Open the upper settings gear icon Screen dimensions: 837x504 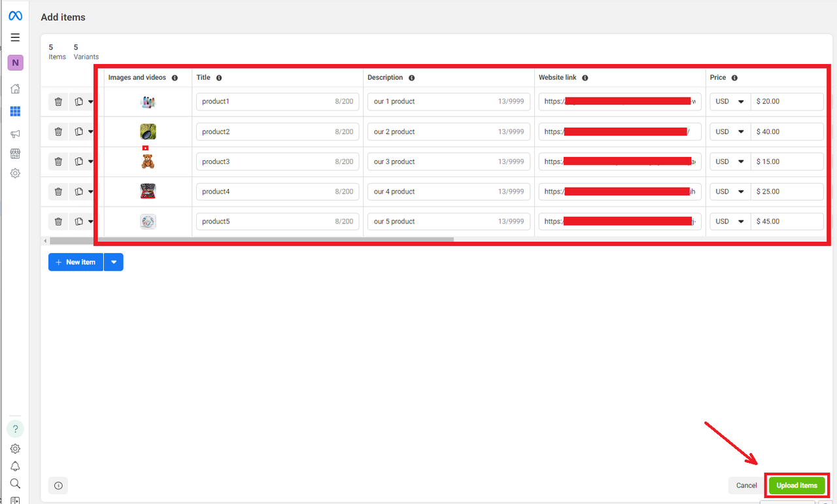(x=15, y=173)
